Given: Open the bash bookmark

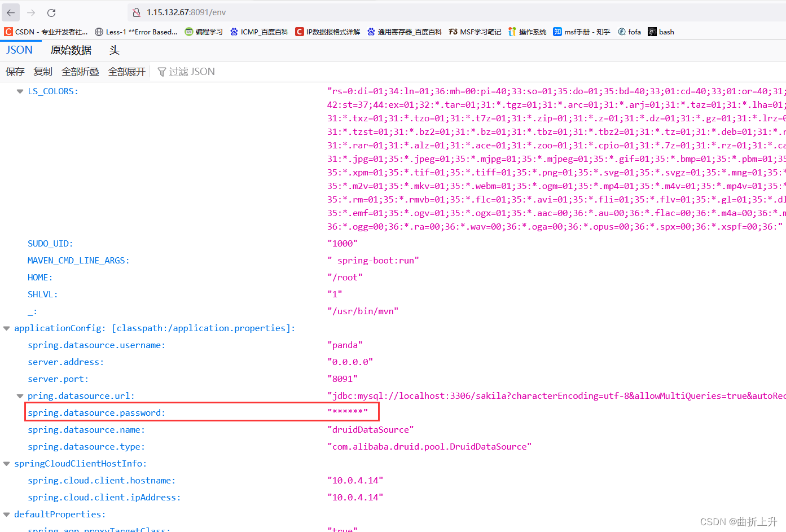Looking at the screenshot, I should [x=661, y=32].
